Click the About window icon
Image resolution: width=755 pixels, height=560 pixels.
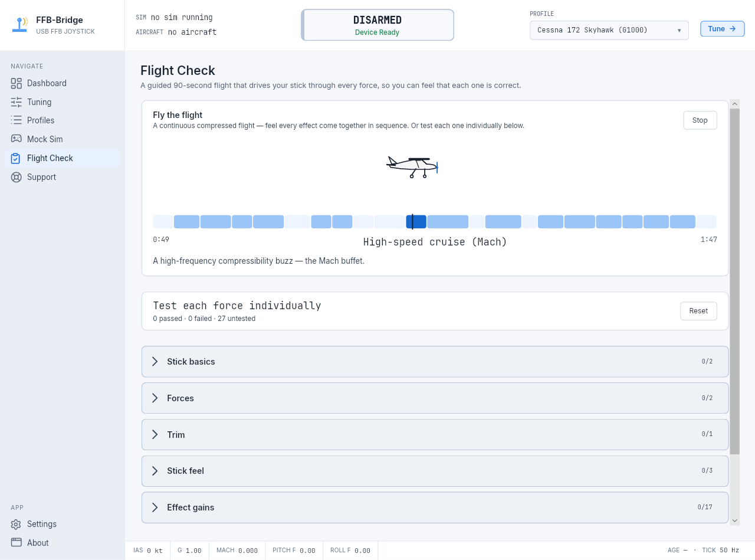tap(16, 543)
